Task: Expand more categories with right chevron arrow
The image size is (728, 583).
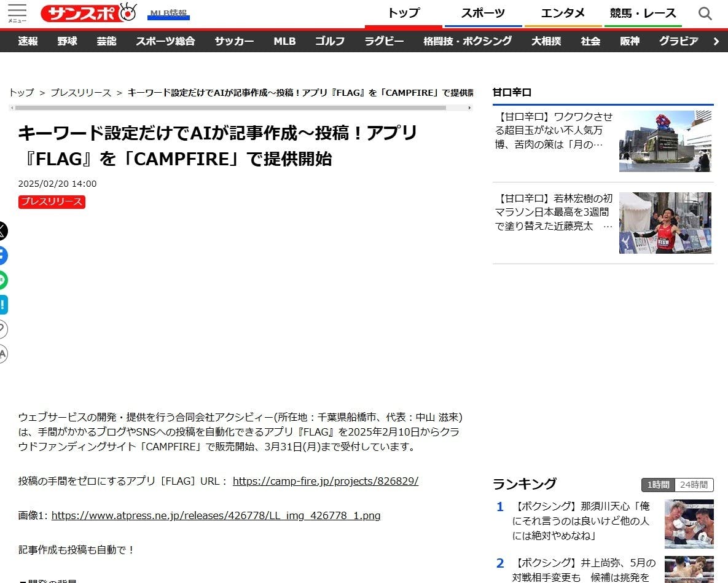Action: click(x=716, y=41)
